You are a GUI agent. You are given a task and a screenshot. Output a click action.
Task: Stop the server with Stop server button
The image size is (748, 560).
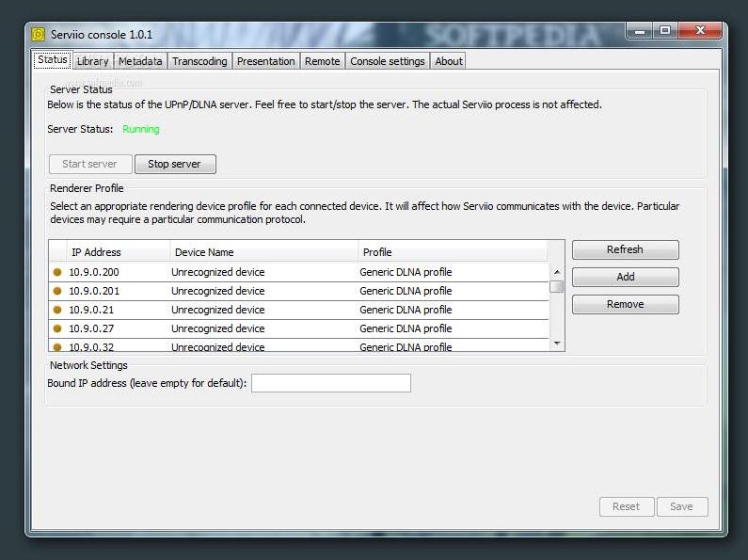click(175, 164)
